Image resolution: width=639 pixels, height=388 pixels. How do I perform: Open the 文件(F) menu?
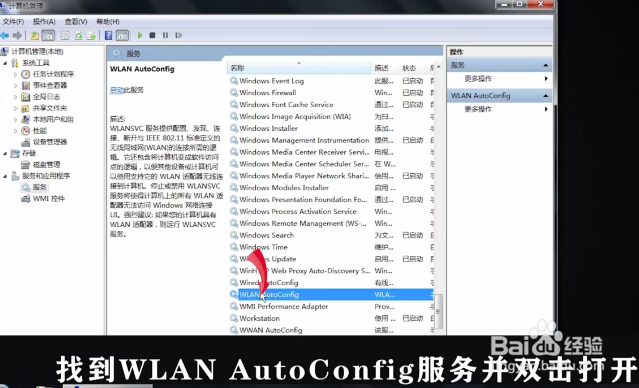point(13,22)
